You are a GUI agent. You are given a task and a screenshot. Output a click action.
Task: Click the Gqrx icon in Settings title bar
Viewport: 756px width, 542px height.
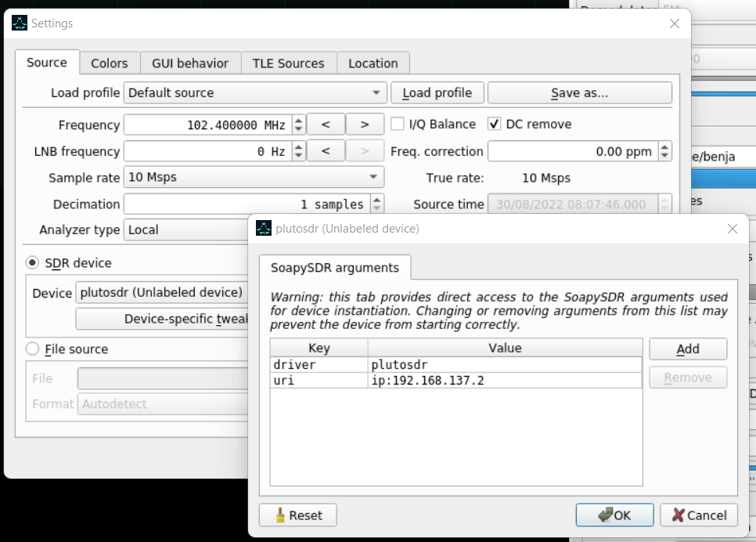pyautogui.click(x=18, y=23)
